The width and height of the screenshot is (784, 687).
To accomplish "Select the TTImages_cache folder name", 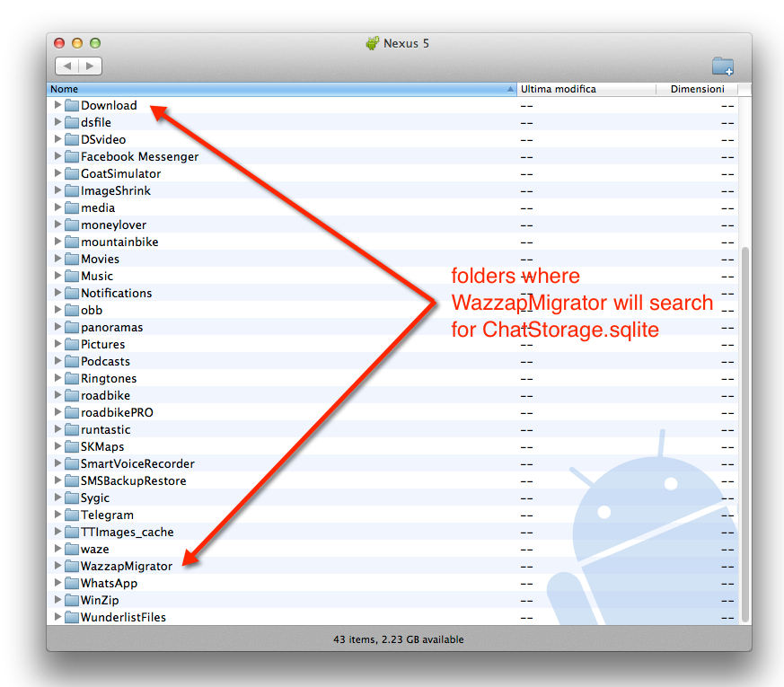I will click(127, 532).
